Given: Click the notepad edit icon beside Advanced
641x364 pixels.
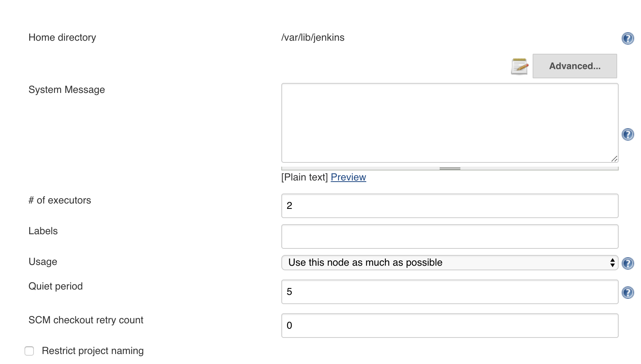Looking at the screenshot, I should pyautogui.click(x=520, y=66).
